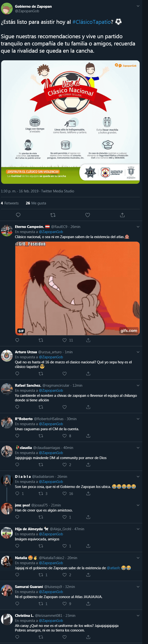Reply to the main Gobierno de Zapopan tweet
Image resolution: width=148 pixels, height=644 pixels.
pos(18,215)
